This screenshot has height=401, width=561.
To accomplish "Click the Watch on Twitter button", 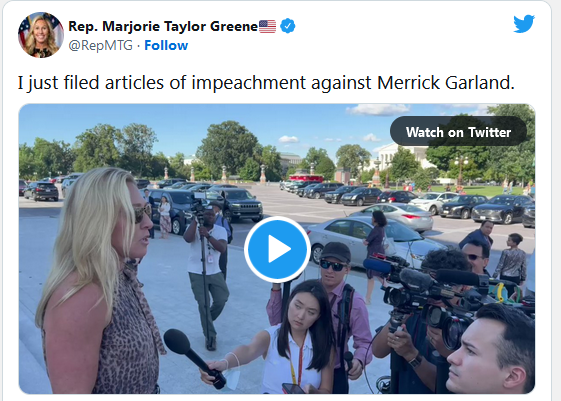I will point(458,132).
